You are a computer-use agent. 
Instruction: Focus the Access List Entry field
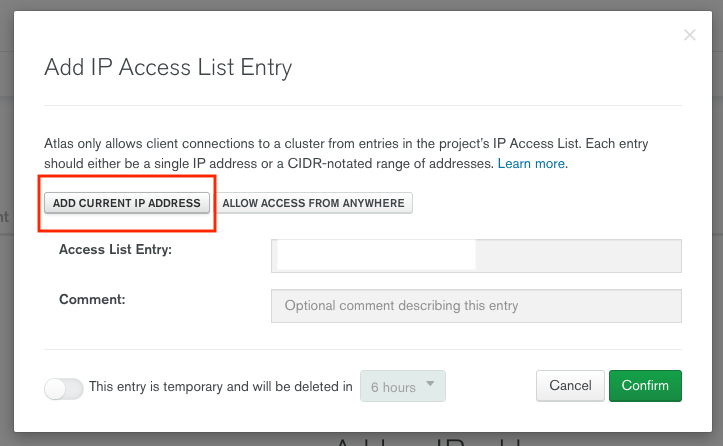[x=476, y=255]
